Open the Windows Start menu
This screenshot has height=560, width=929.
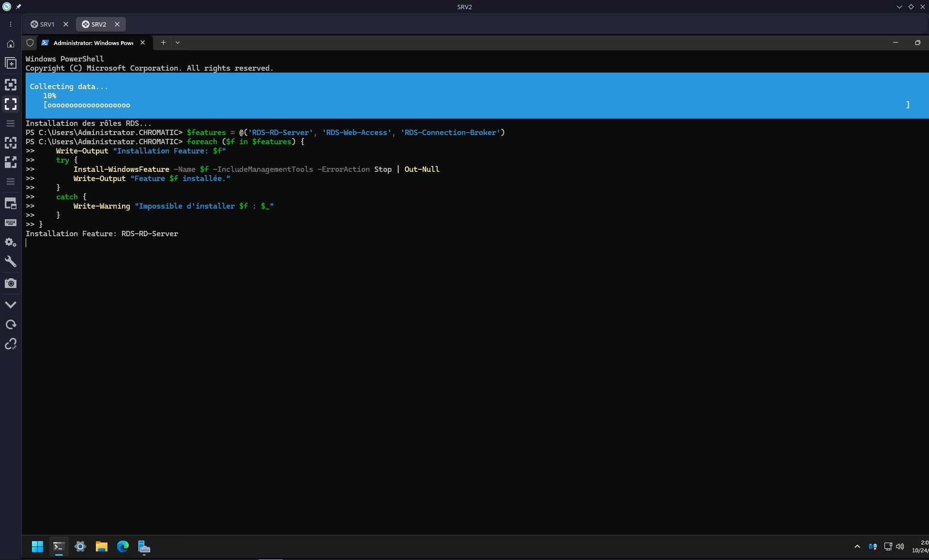coord(37,546)
